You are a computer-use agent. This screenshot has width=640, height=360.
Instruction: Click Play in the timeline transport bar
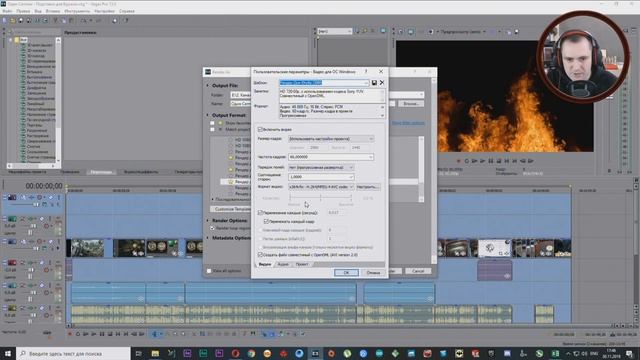coord(94,334)
